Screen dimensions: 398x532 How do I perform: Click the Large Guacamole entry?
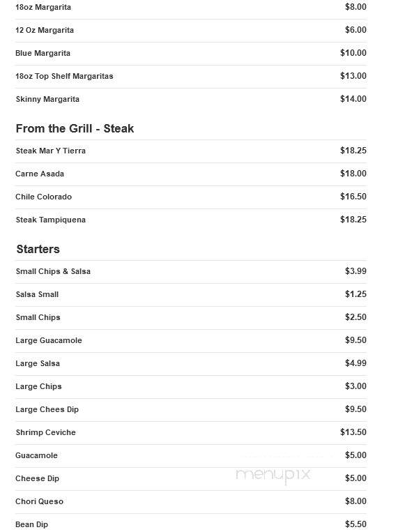click(x=191, y=341)
